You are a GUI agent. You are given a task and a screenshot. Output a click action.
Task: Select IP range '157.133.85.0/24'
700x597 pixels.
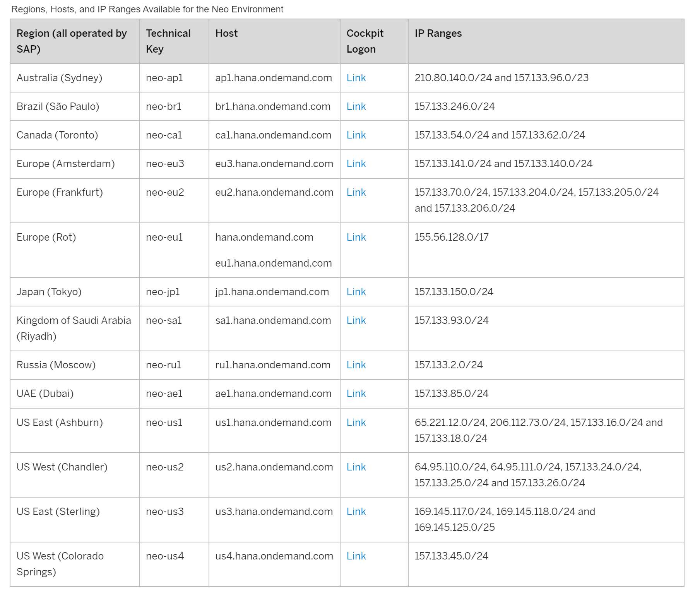click(452, 393)
